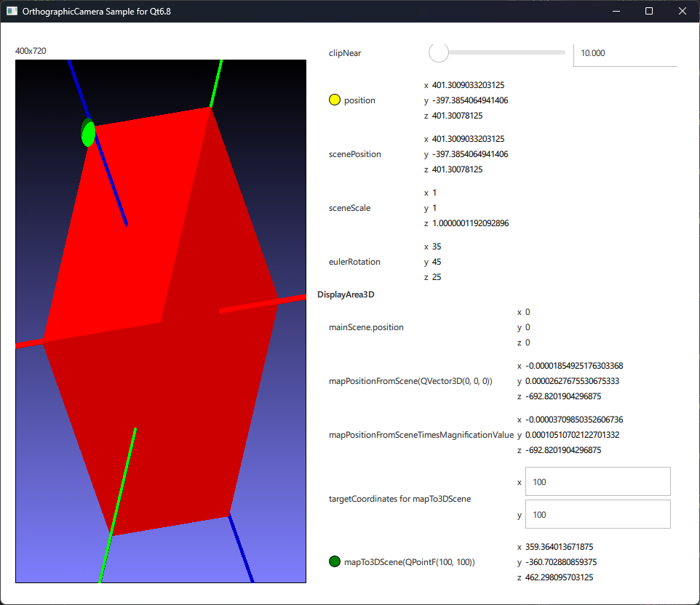Click the mapPositionFromSceneTimesMagnificationValue label

(x=421, y=435)
